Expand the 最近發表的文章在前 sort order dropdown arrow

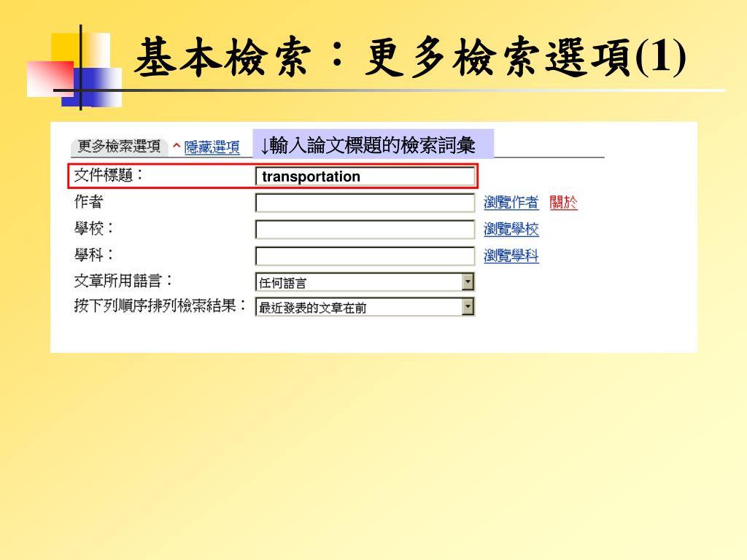(468, 307)
